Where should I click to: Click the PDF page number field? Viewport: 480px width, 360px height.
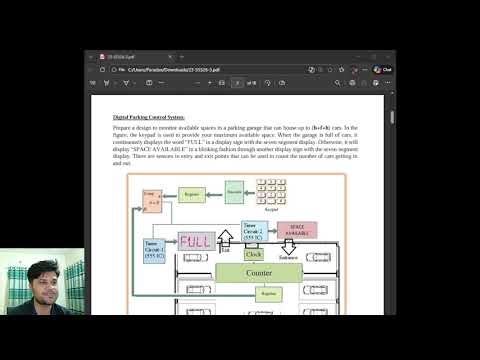[237, 83]
